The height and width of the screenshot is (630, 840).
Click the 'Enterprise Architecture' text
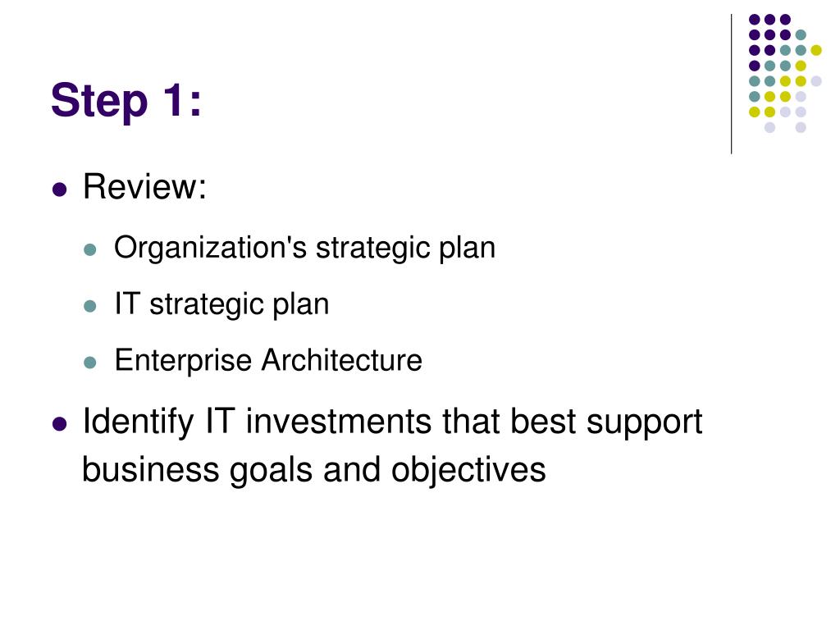coord(268,360)
